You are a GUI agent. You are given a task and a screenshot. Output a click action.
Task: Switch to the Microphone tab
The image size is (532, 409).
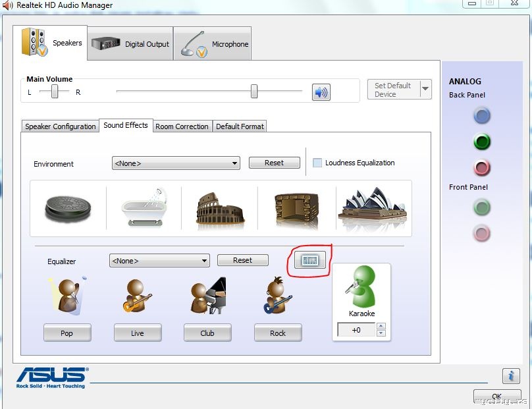click(x=213, y=43)
